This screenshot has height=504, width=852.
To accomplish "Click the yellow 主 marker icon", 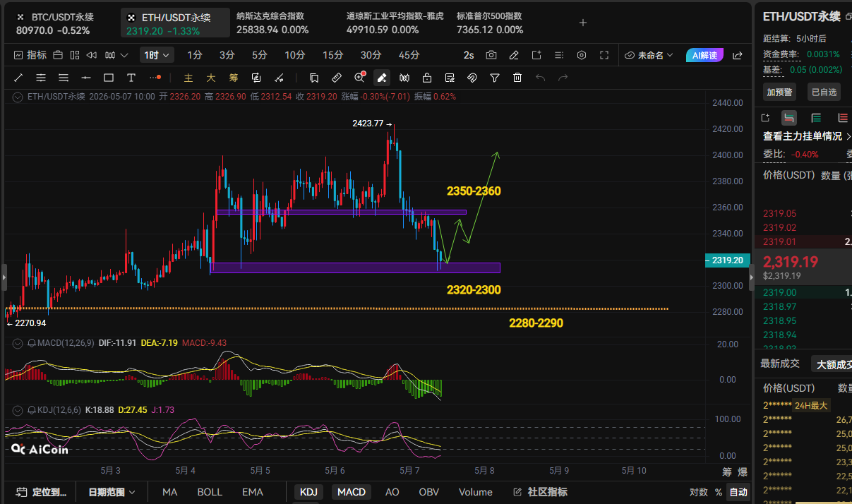I will click(x=188, y=78).
